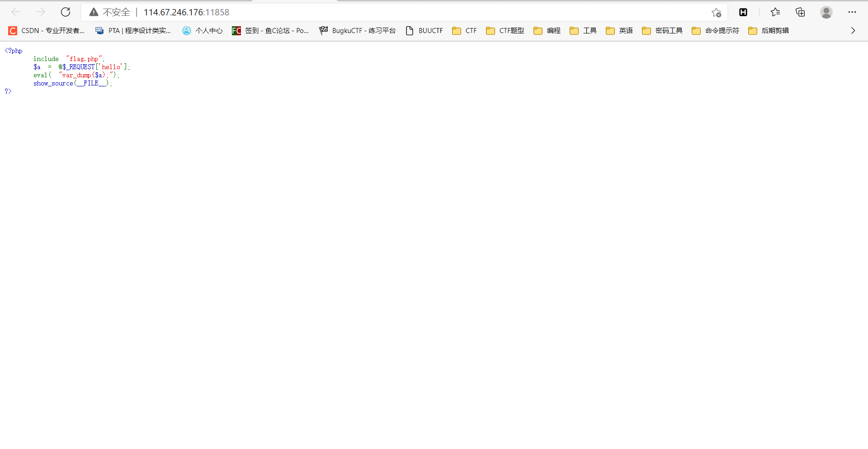Expand the 密码工具 bookmarks folder
Screen dimensions: 868x449
(x=662, y=30)
